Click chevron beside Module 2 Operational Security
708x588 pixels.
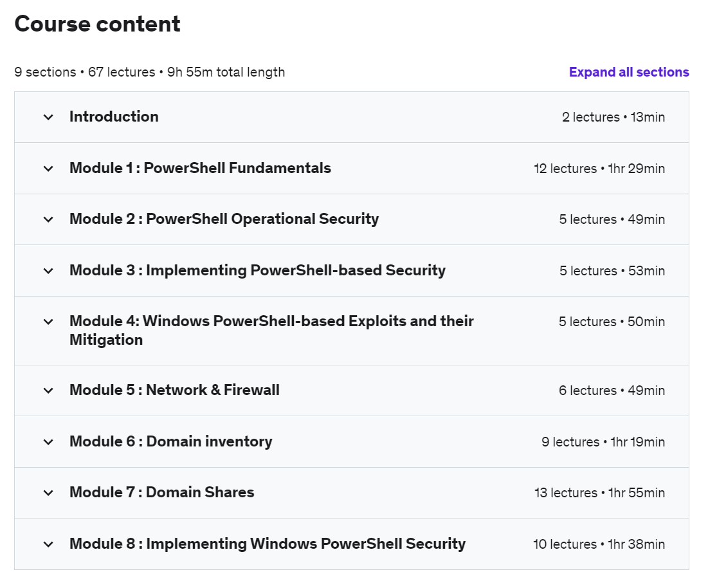point(48,219)
